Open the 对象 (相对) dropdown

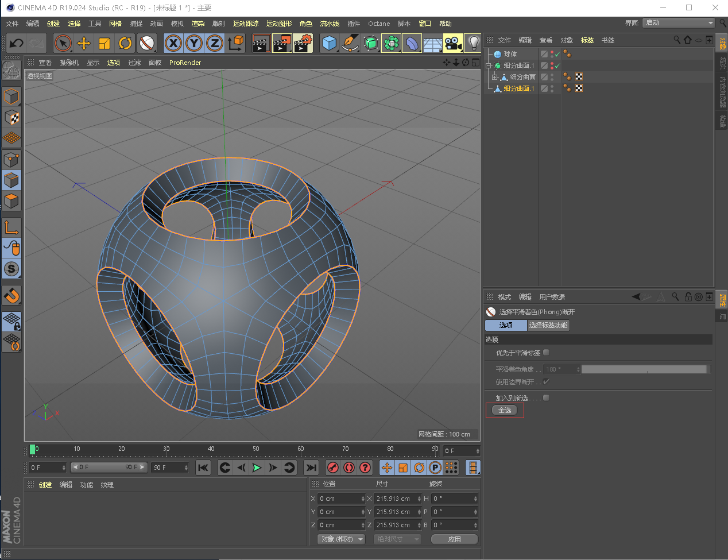pos(342,539)
